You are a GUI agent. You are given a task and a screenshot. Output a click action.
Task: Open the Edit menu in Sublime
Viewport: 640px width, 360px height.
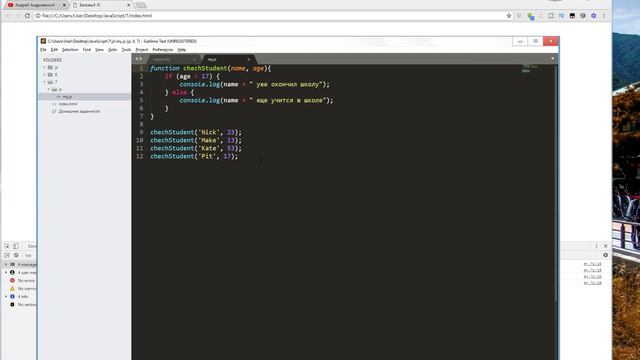click(54, 50)
